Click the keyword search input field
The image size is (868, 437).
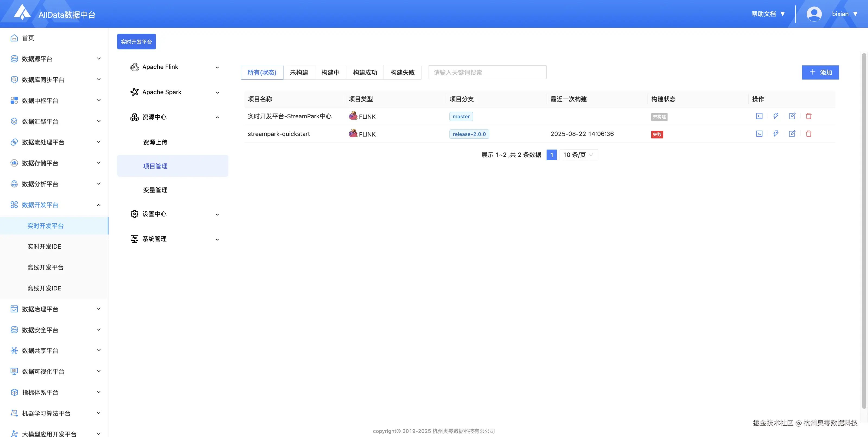(x=487, y=72)
